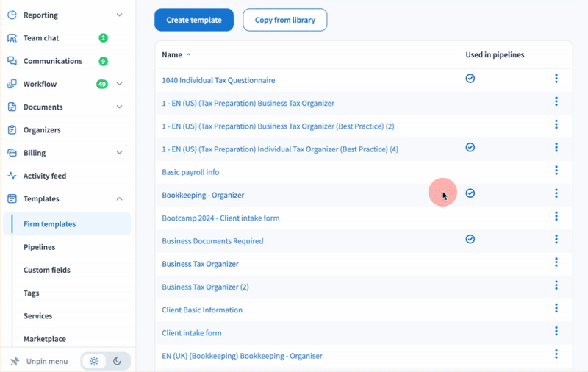Switch to dark mode with moon icon
This screenshot has height=372, width=588.
(x=118, y=361)
